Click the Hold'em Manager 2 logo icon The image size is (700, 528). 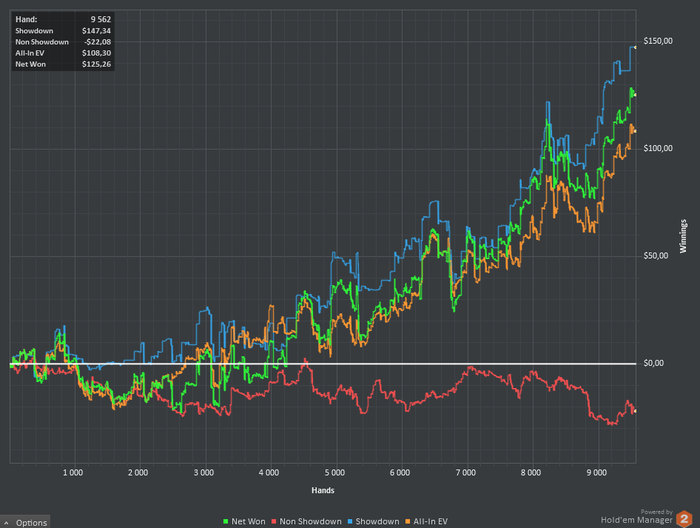tap(683, 519)
